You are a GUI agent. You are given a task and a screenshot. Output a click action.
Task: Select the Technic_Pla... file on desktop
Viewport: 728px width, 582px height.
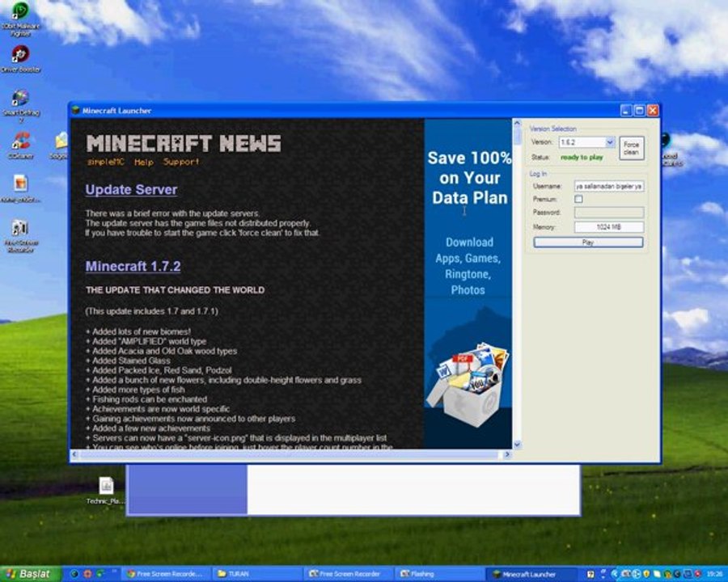106,490
